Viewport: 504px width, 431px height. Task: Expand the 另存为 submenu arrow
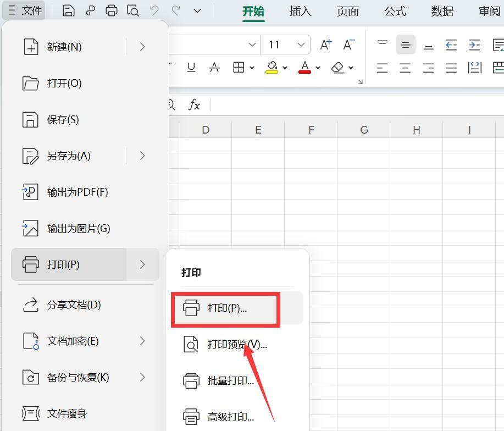[x=142, y=156]
